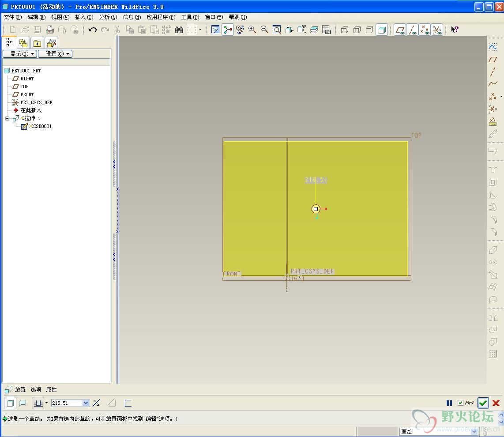The image size is (504, 437).
Task: Open the 工具 menu
Action: [x=190, y=17]
